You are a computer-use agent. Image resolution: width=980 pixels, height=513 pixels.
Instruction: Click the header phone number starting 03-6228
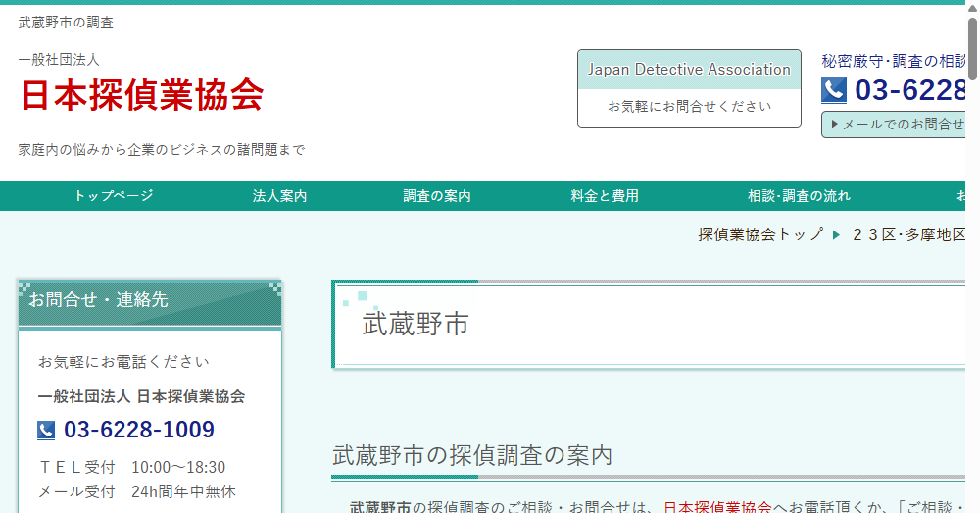click(x=910, y=90)
